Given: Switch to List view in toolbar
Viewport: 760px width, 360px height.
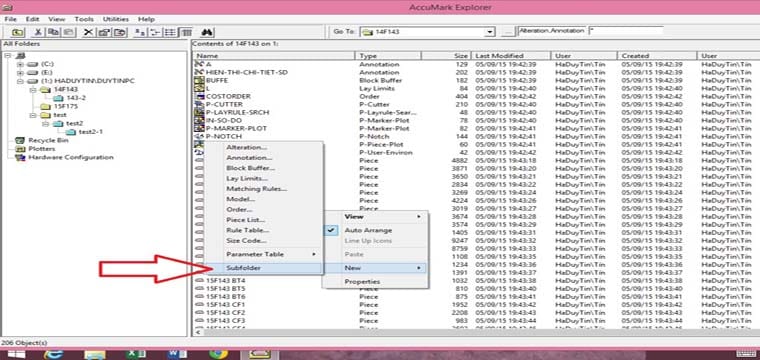Looking at the screenshot, I should tap(170, 32).
